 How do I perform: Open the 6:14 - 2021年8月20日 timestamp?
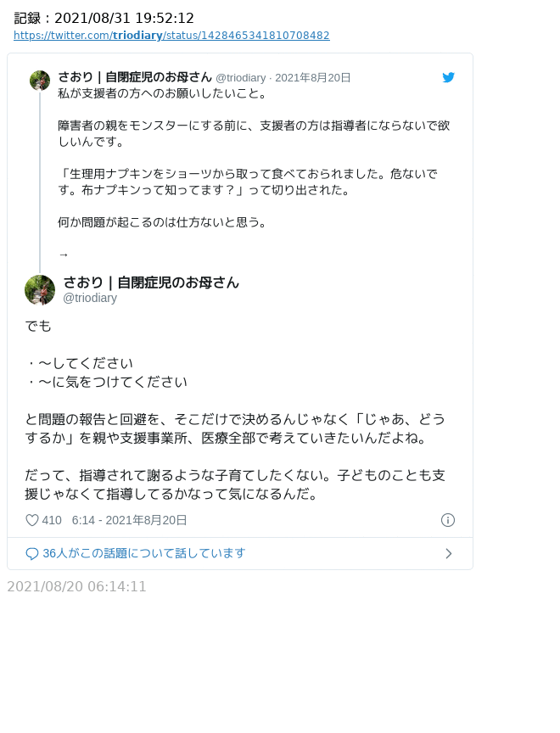(129, 520)
